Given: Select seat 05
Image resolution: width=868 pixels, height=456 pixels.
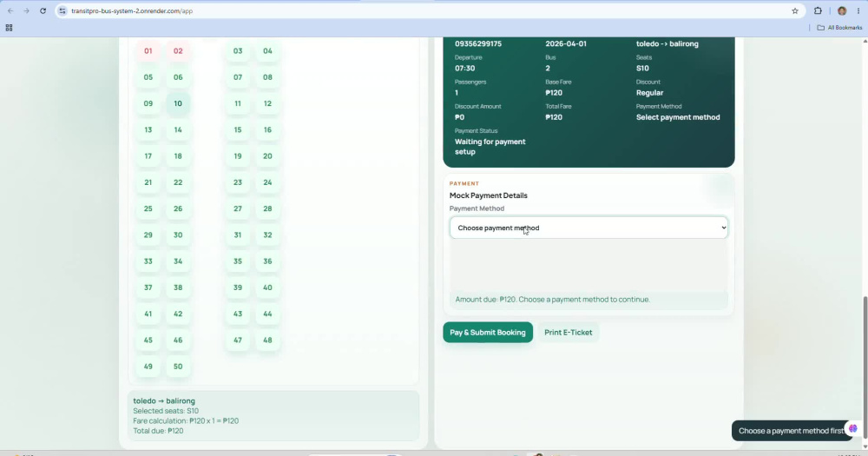Looking at the screenshot, I should click(x=148, y=77).
